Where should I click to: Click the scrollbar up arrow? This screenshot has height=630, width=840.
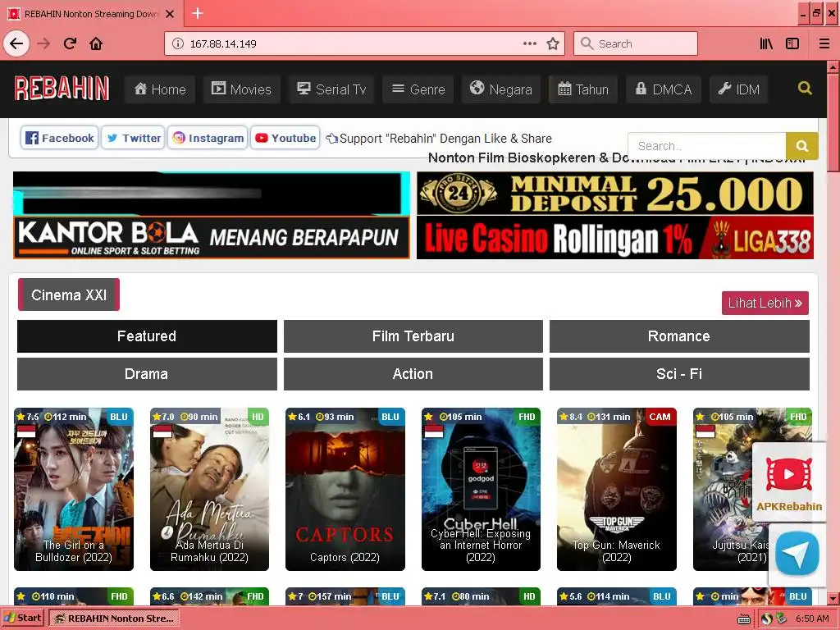pyautogui.click(x=833, y=67)
